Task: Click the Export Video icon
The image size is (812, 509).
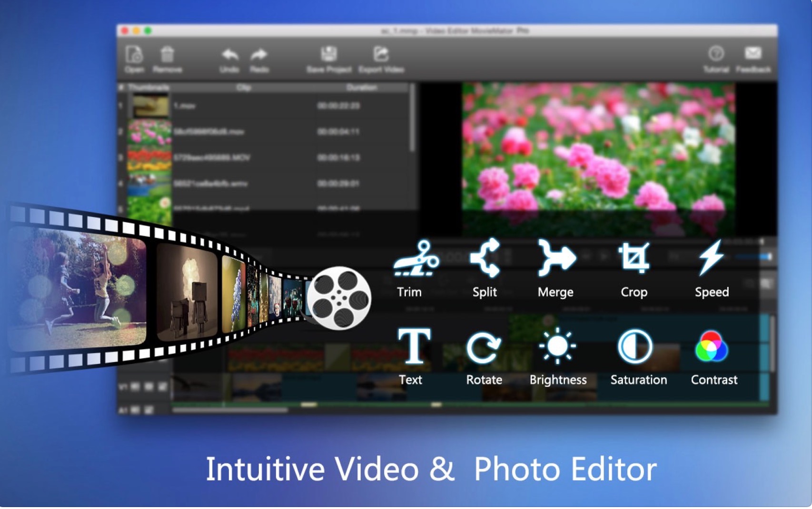Action: (x=381, y=54)
